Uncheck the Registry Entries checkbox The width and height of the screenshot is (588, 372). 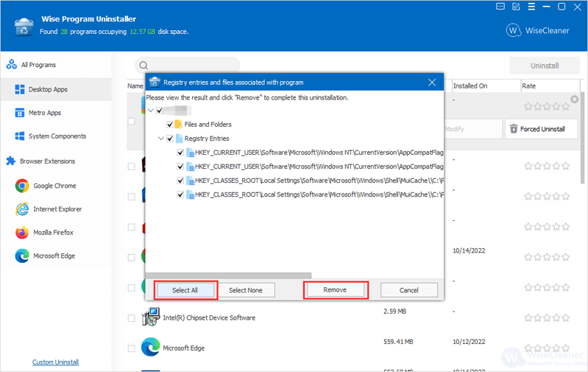click(x=170, y=138)
